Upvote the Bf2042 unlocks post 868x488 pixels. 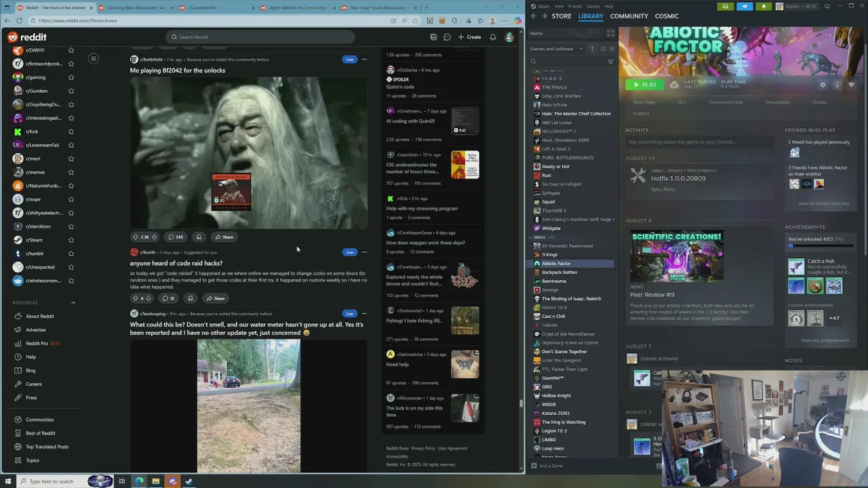click(135, 237)
